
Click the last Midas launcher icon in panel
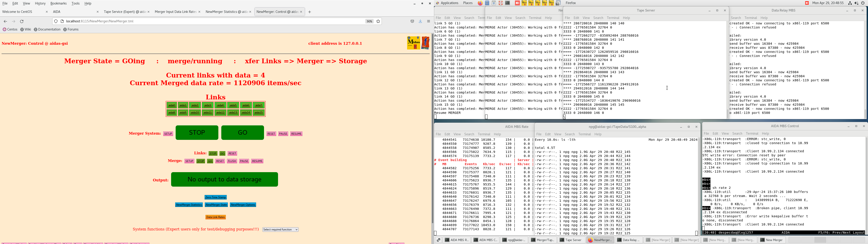(551, 3)
